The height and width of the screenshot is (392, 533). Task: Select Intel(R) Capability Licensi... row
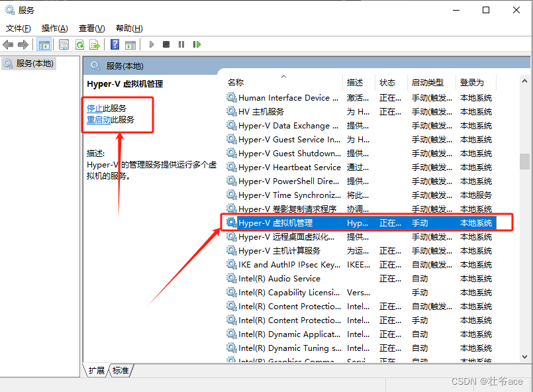361,293
